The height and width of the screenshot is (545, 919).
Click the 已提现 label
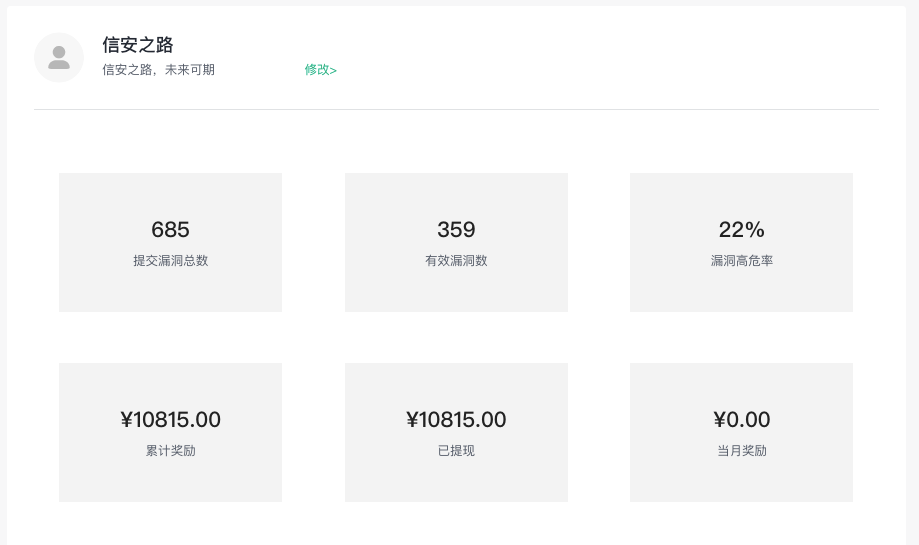[x=456, y=451]
